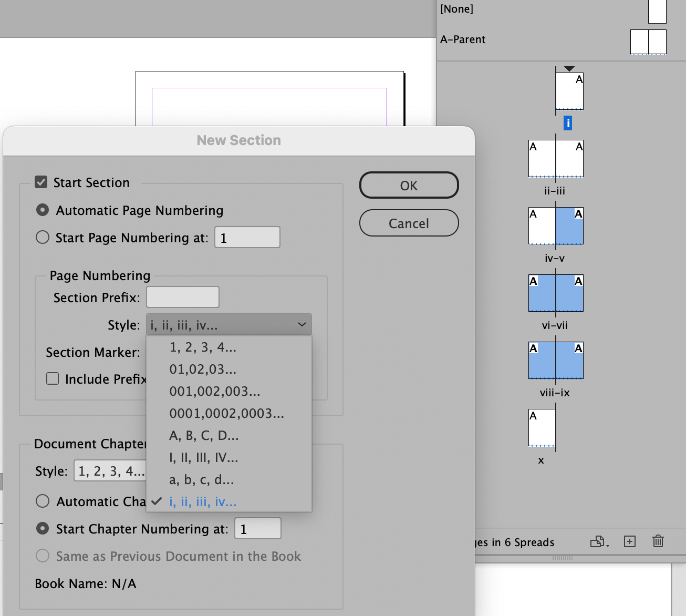
Task: Cancel the New Section dialog
Action: tap(409, 223)
